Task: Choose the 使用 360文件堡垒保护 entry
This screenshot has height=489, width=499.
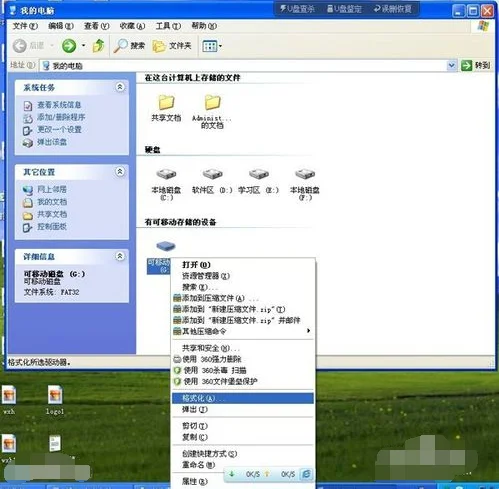Action: click(243, 381)
